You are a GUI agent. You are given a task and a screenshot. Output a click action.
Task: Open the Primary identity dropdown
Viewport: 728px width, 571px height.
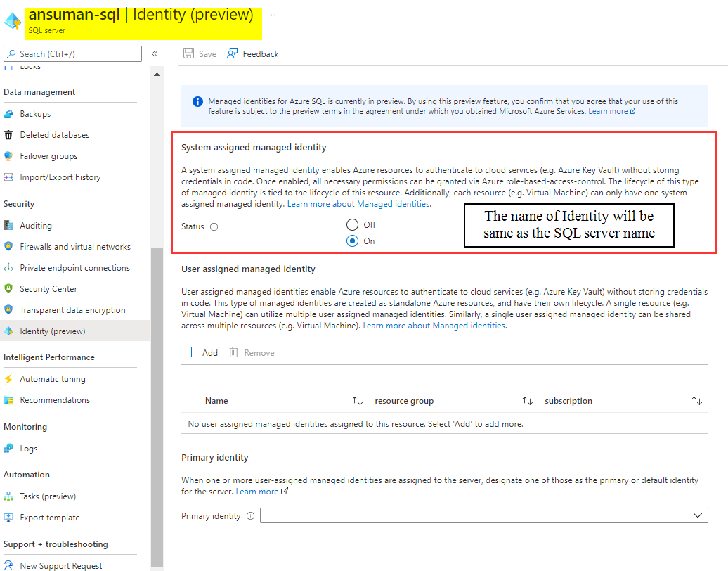pyautogui.click(x=483, y=515)
